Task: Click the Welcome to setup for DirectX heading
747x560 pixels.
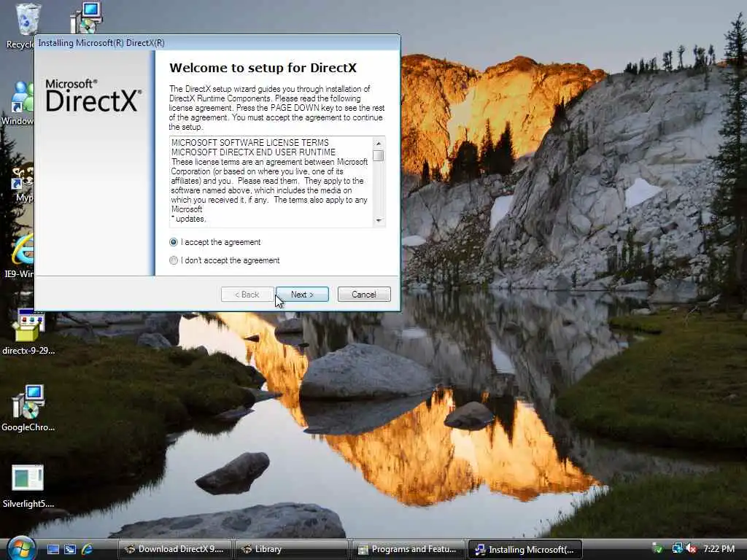Action: click(x=263, y=68)
